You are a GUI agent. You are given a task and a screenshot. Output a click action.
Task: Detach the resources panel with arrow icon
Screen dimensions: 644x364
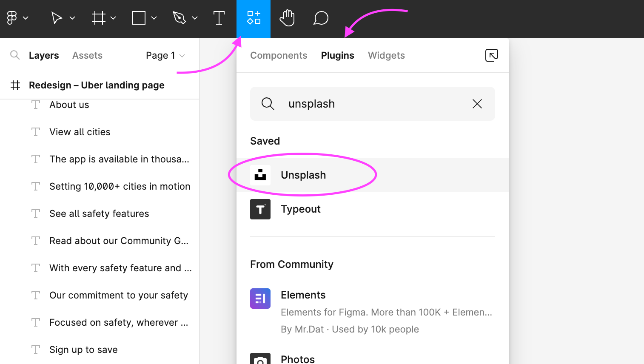[x=492, y=55]
